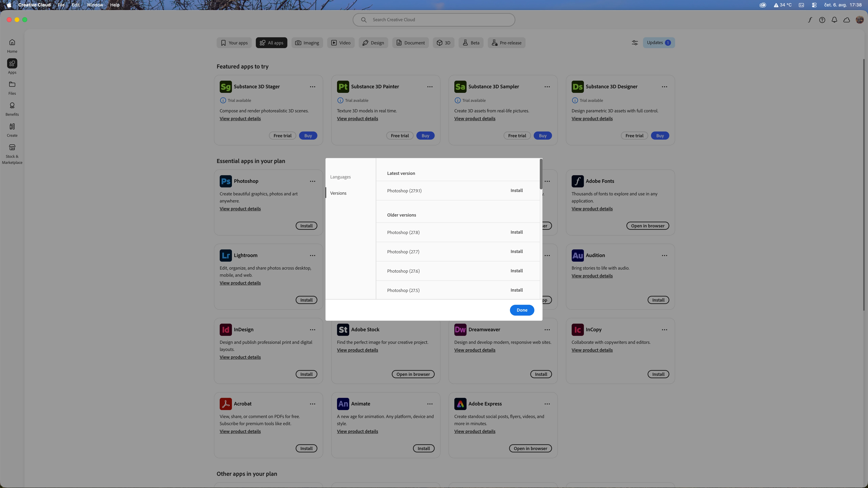The image size is (868, 488).
Task: Open the Help menu in the menu bar
Action: tap(115, 5)
